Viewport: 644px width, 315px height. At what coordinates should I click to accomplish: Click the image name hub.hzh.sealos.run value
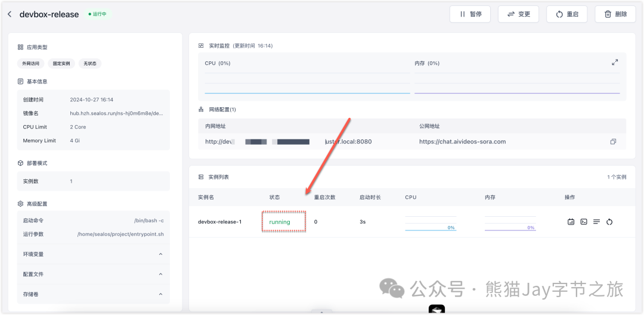pyautogui.click(x=117, y=113)
